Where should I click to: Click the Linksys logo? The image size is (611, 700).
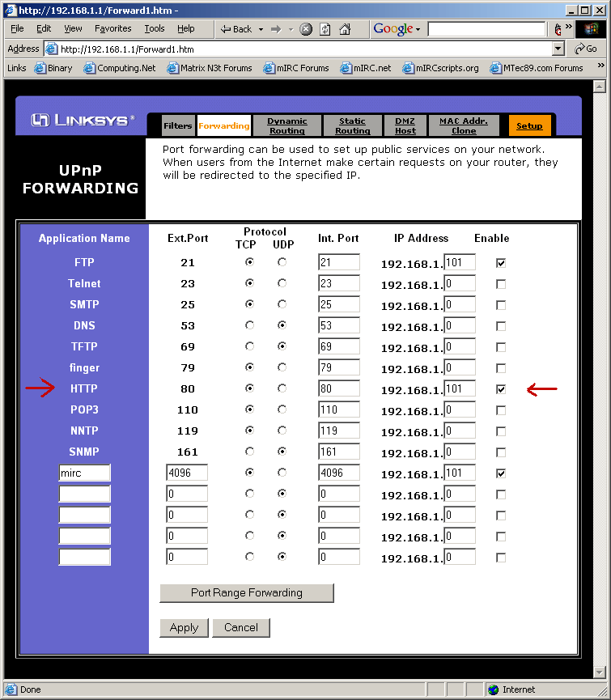(x=83, y=120)
